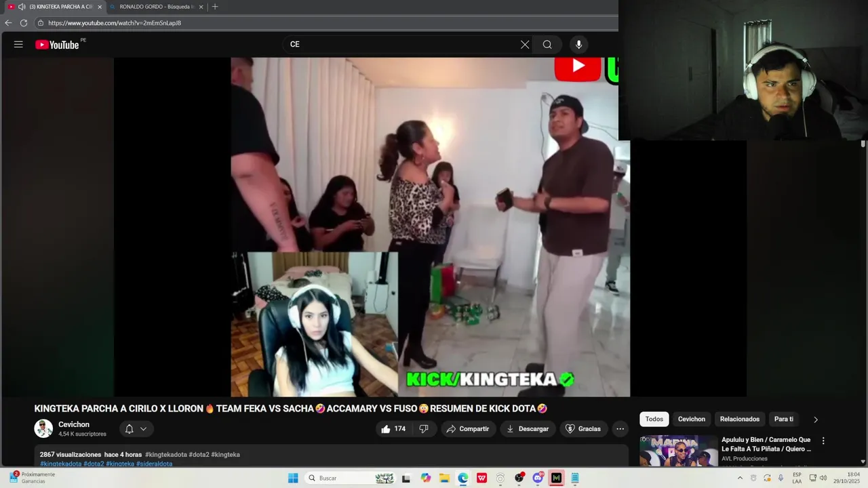Focus the browser address bar
Image resolution: width=868 pixels, height=488 pixels.
(325, 22)
